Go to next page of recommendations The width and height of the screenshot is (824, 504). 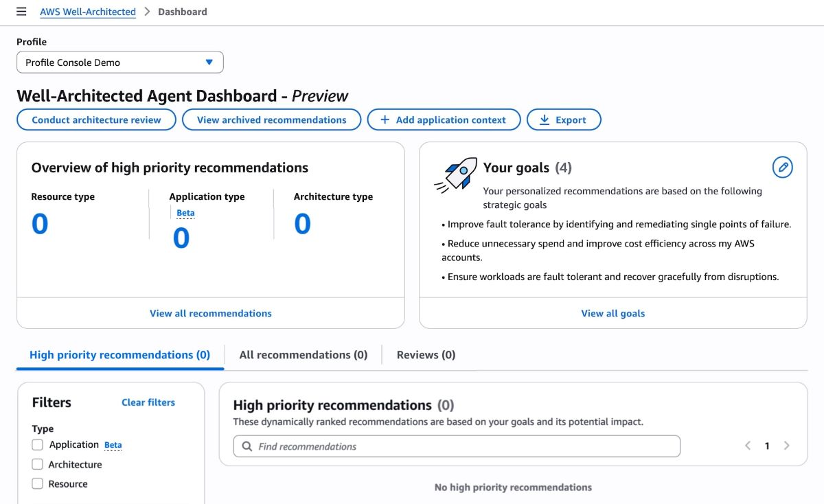(x=786, y=446)
